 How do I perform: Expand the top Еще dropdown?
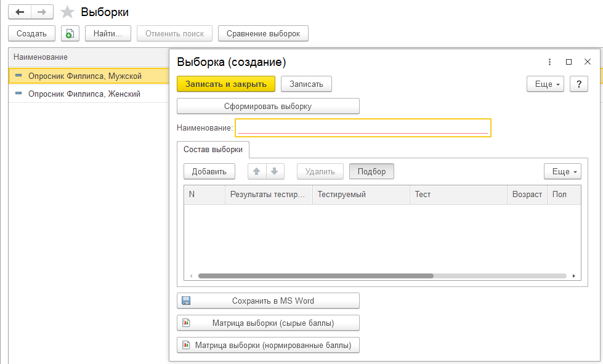click(545, 84)
